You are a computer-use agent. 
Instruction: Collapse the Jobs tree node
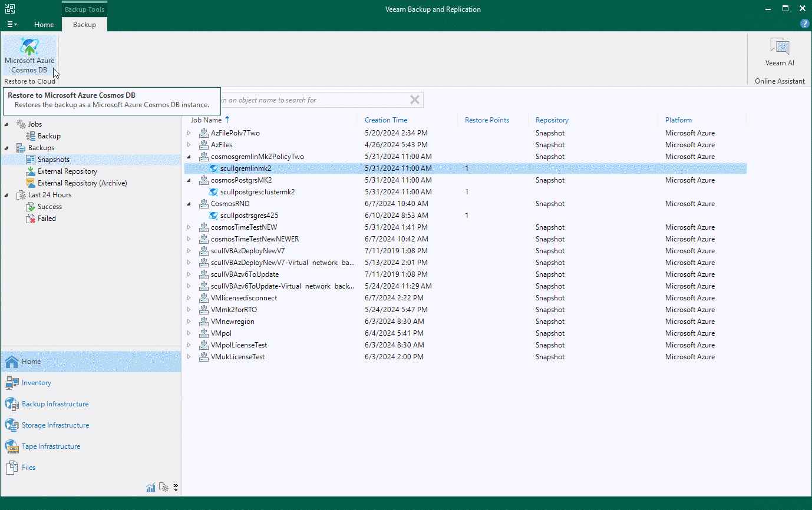coord(6,124)
